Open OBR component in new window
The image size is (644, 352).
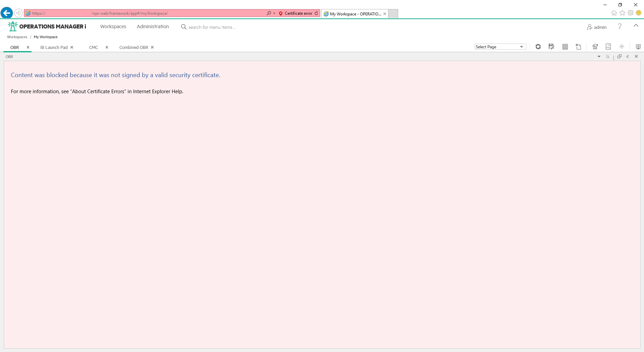[620, 56]
